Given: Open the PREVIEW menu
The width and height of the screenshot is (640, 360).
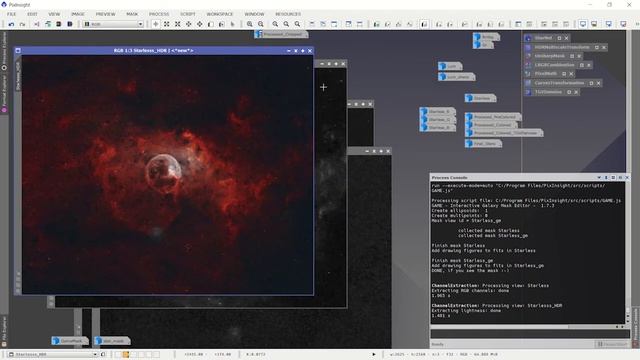Looking at the screenshot, I should 105,14.
